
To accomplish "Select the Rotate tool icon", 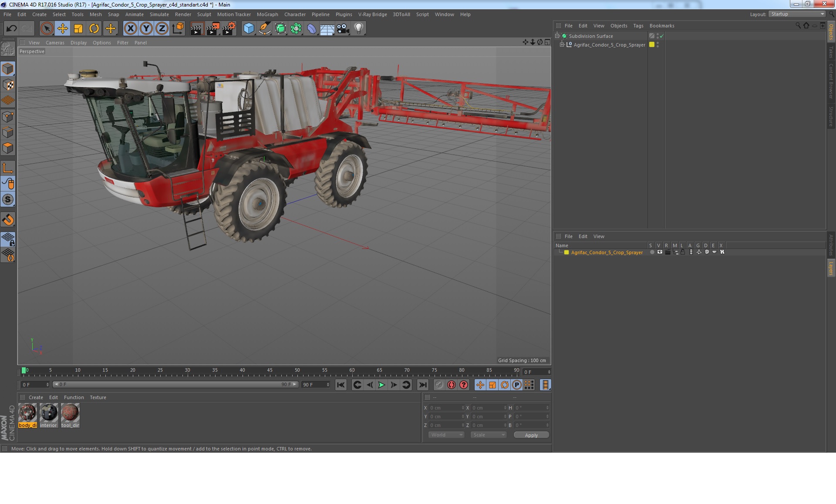I will 94,29.
